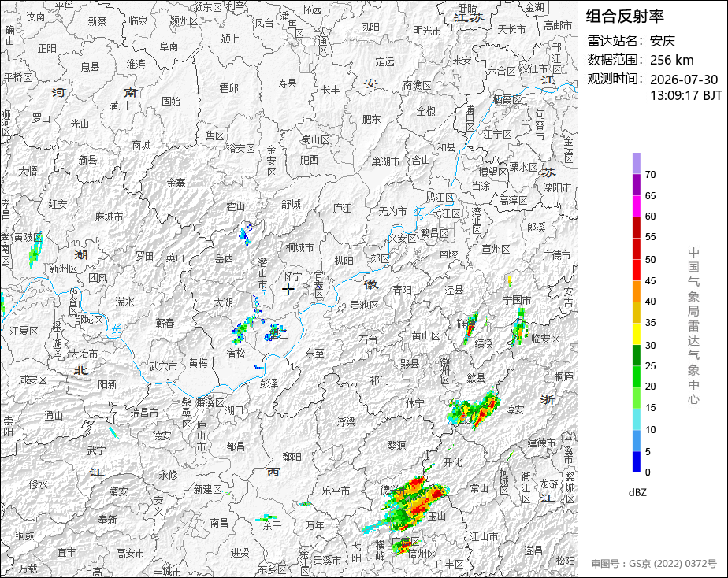Viewport: 728px width, 578px height.
Task: Click the 武穴市 map label
Action: point(163,366)
